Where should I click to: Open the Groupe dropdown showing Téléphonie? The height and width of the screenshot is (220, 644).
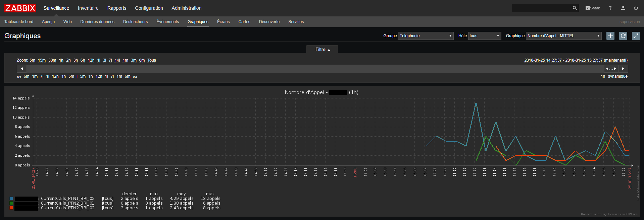(426, 36)
